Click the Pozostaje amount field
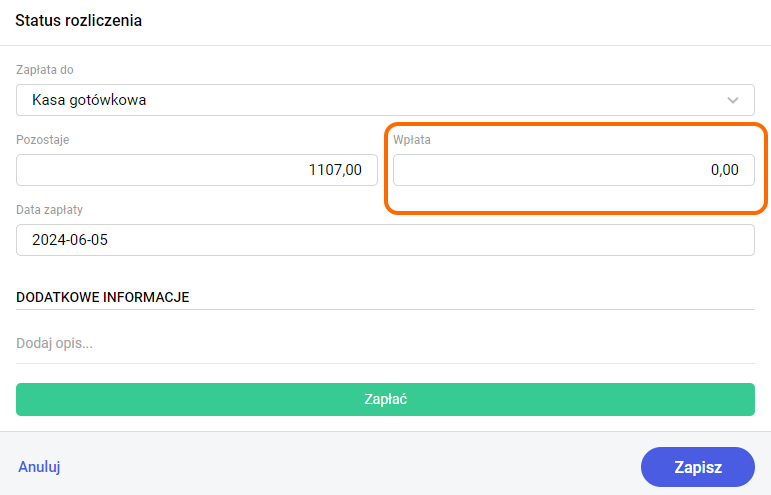The image size is (771, 495). click(196, 170)
